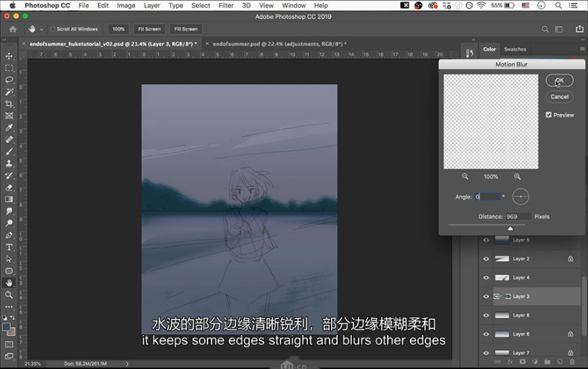
Task: Open the Photoshop search icon
Action: coord(545,29)
